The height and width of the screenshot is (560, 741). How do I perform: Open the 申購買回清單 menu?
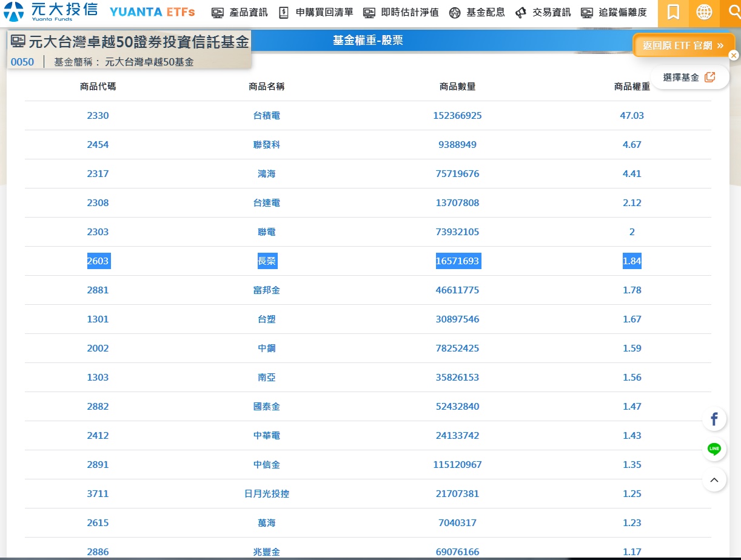tap(316, 13)
